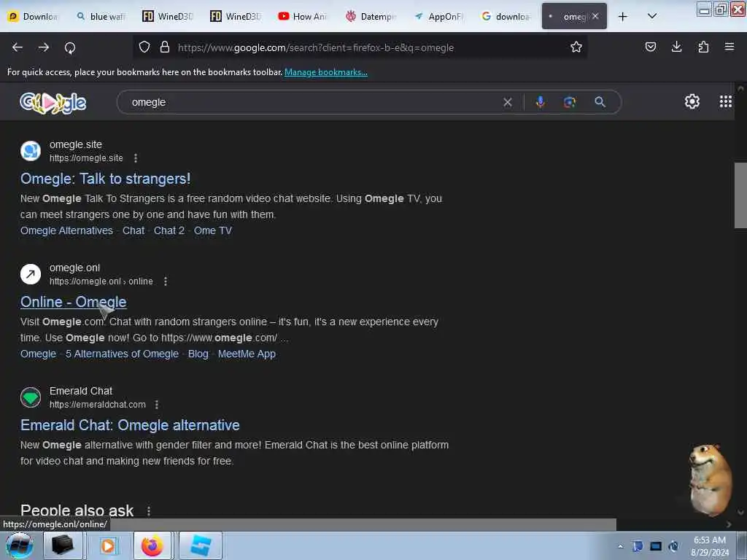This screenshot has width=747, height=560.
Task: Open the Save to Pocket button
Action: click(x=651, y=47)
